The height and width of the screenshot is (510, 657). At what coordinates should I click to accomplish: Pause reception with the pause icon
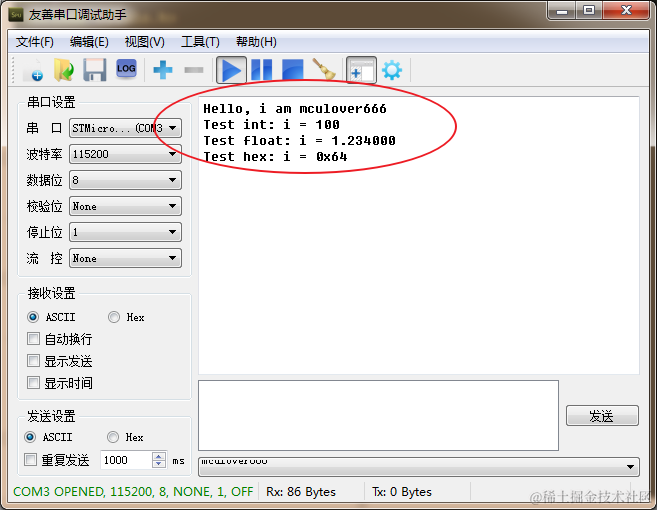click(261, 70)
